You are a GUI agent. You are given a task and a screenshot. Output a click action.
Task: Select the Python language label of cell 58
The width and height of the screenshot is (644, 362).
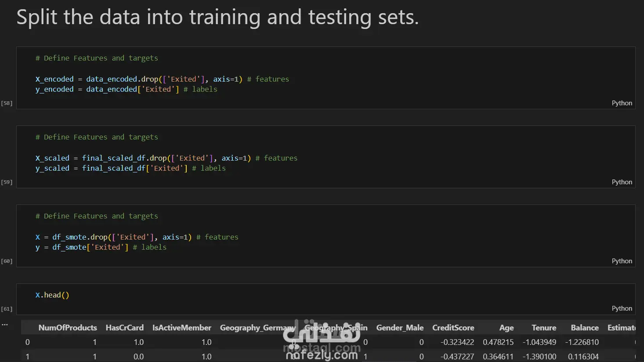622,103
